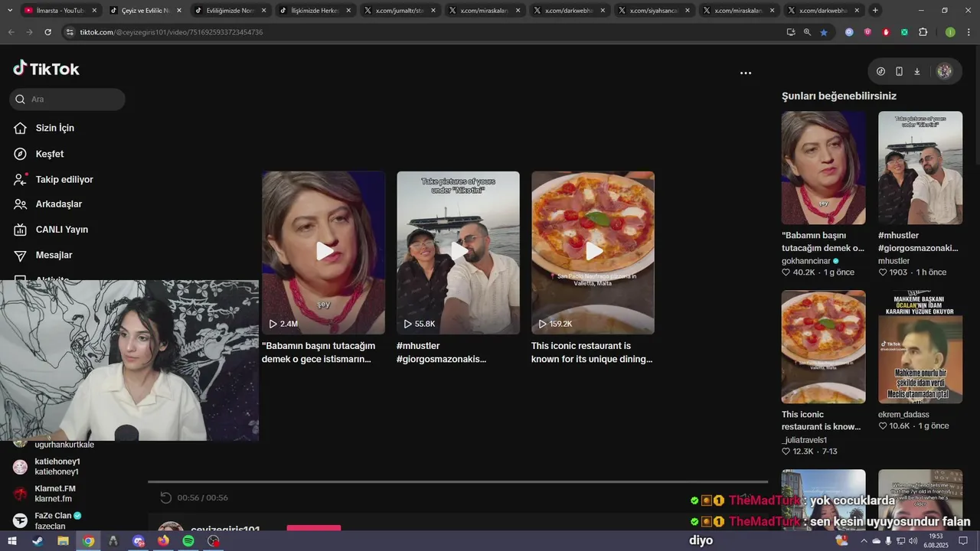Open the browser extensions puzzle icon
Viewport: 980px width, 551px height.
coord(923,32)
